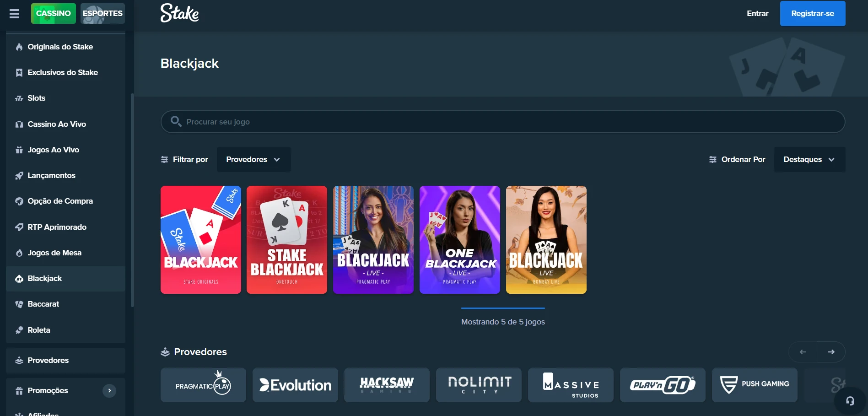Screen dimensions: 868x416
Task: Click the Originais do Stake flame icon
Action: click(x=19, y=47)
